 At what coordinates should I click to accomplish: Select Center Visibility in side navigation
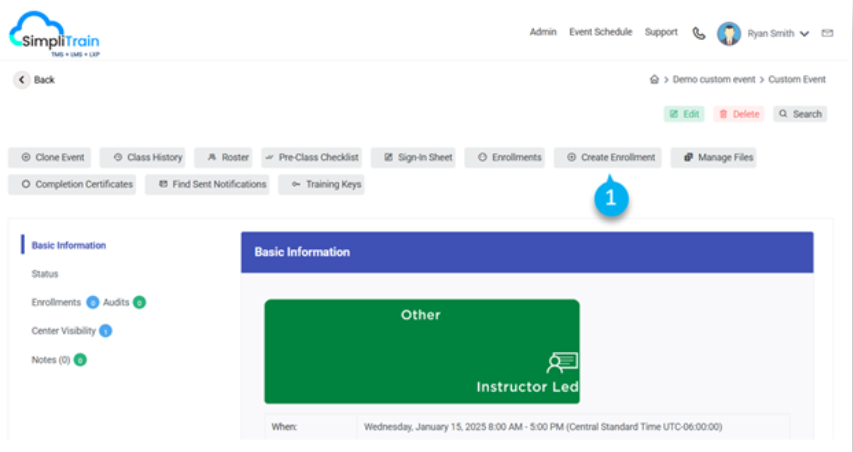click(x=63, y=331)
